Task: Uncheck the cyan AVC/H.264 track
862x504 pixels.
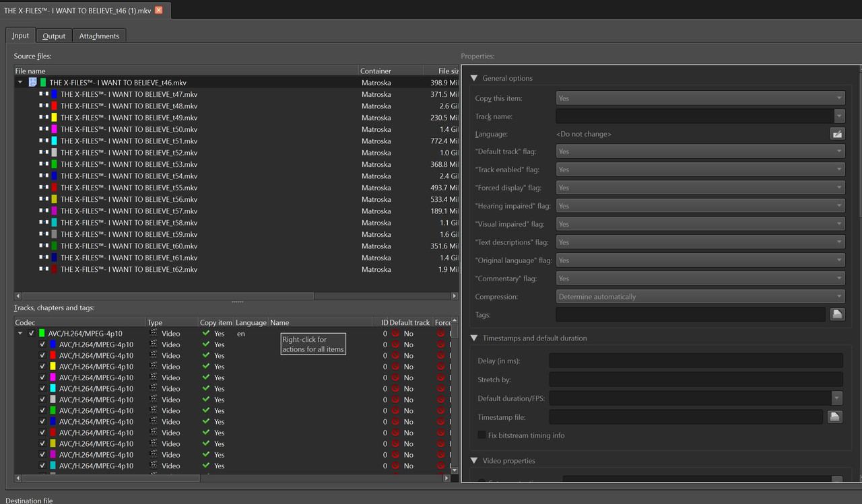Action: (x=42, y=388)
